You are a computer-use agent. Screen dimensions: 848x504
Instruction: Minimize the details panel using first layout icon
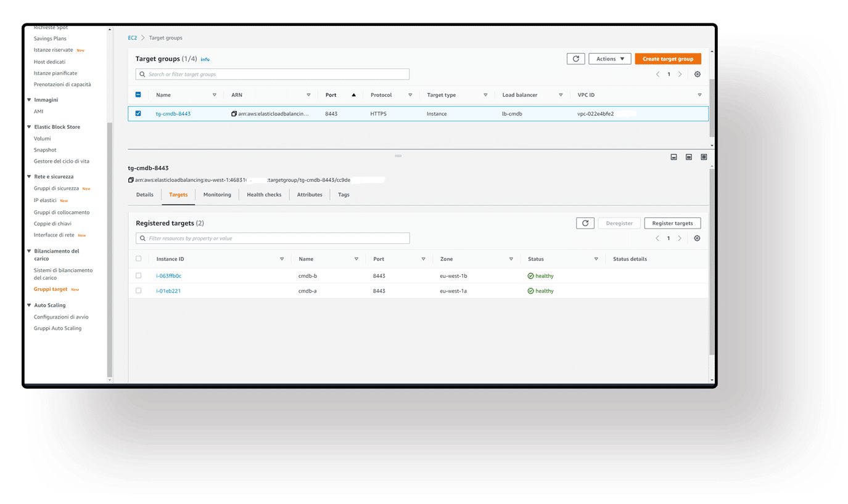(x=673, y=157)
